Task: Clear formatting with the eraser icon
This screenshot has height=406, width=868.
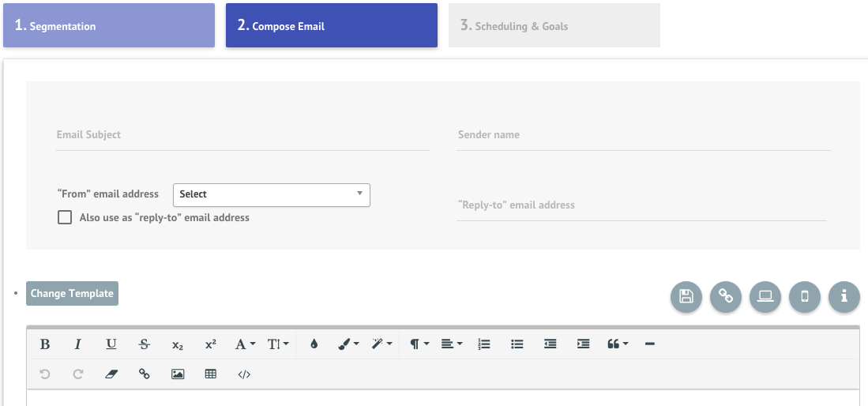Action: [111, 374]
